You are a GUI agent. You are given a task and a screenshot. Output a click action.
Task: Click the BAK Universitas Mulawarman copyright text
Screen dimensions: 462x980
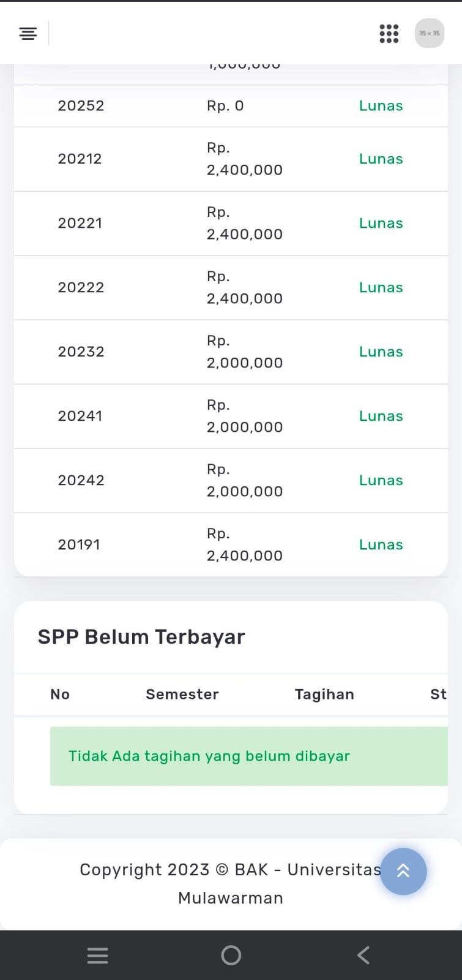230,884
